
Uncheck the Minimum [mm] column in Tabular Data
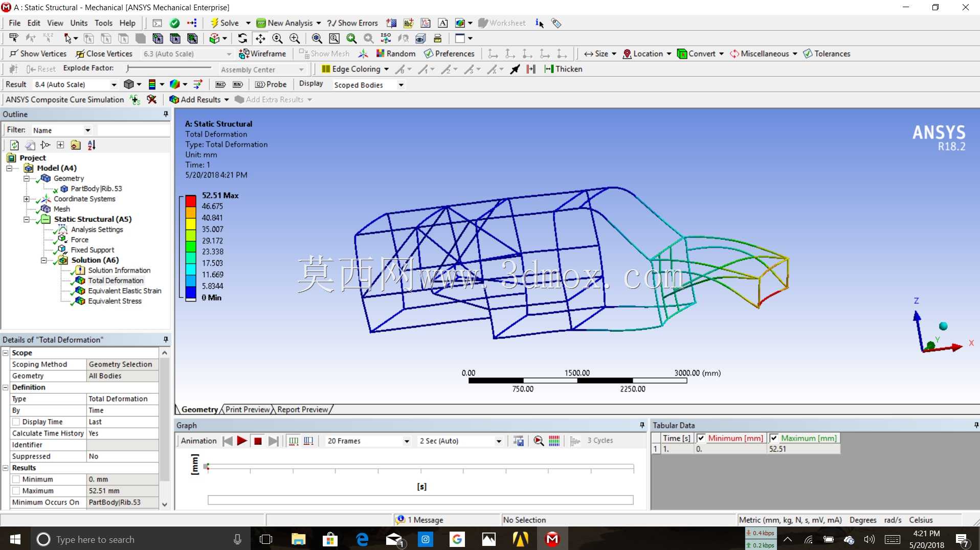tap(701, 438)
